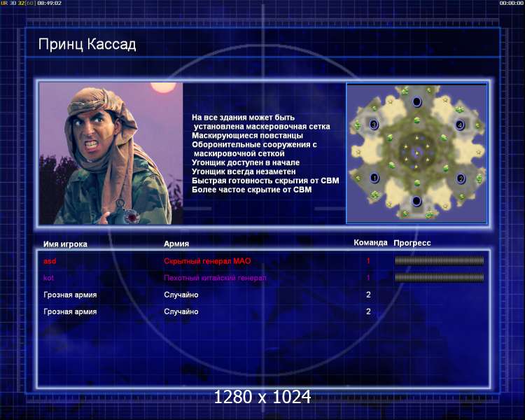The image size is (525, 420).
Task: Click the 'Прогресс' column header
Action: pos(412,243)
